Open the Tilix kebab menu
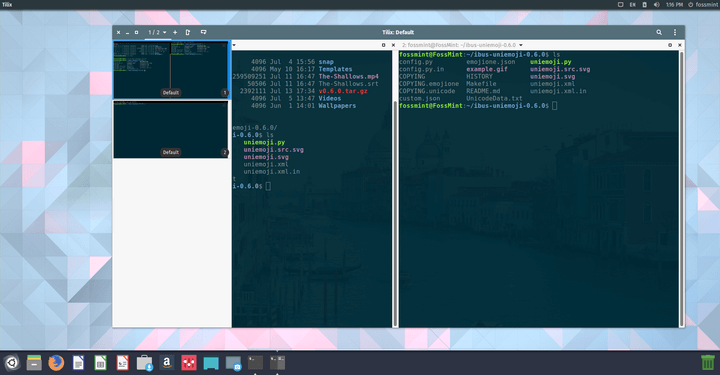 (675, 32)
